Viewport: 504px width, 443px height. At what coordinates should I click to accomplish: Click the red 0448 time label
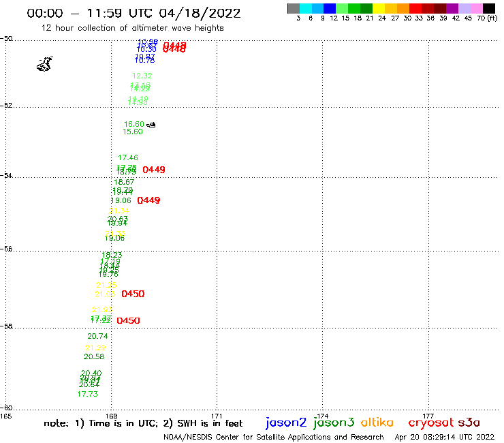174,47
